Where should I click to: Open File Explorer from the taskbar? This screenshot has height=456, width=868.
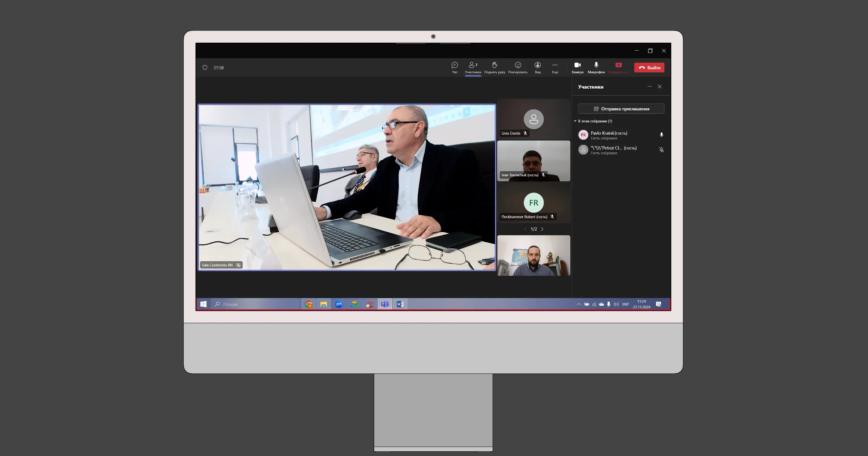pyautogui.click(x=323, y=304)
